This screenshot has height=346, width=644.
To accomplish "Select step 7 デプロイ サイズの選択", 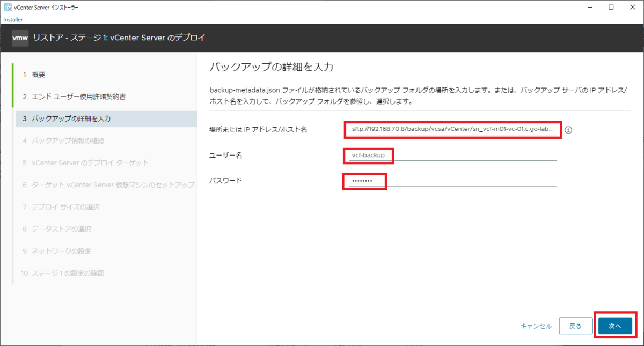I will 106,207.
